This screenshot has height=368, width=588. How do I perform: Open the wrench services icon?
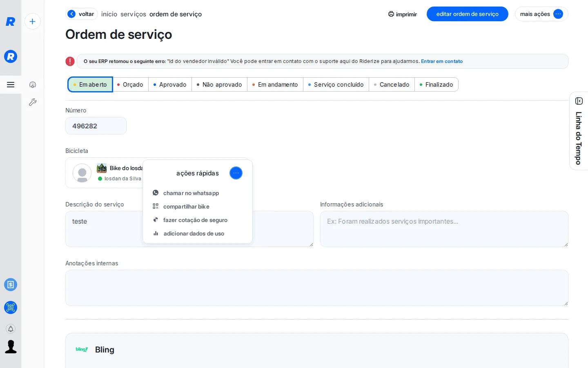(33, 102)
